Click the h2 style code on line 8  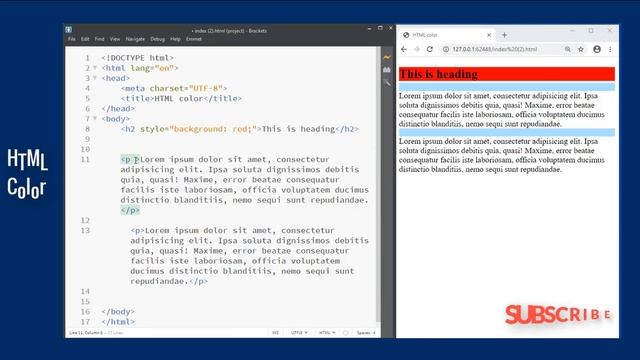point(240,129)
